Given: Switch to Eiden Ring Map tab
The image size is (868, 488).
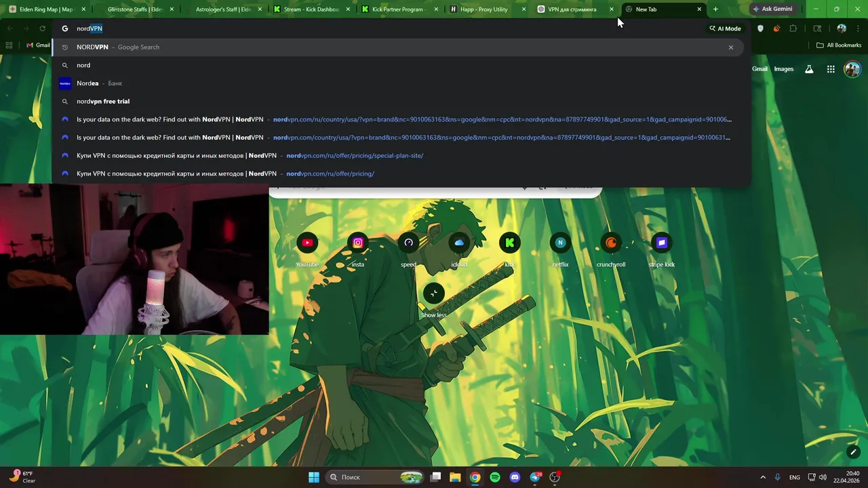Looking at the screenshot, I should 46,9.
